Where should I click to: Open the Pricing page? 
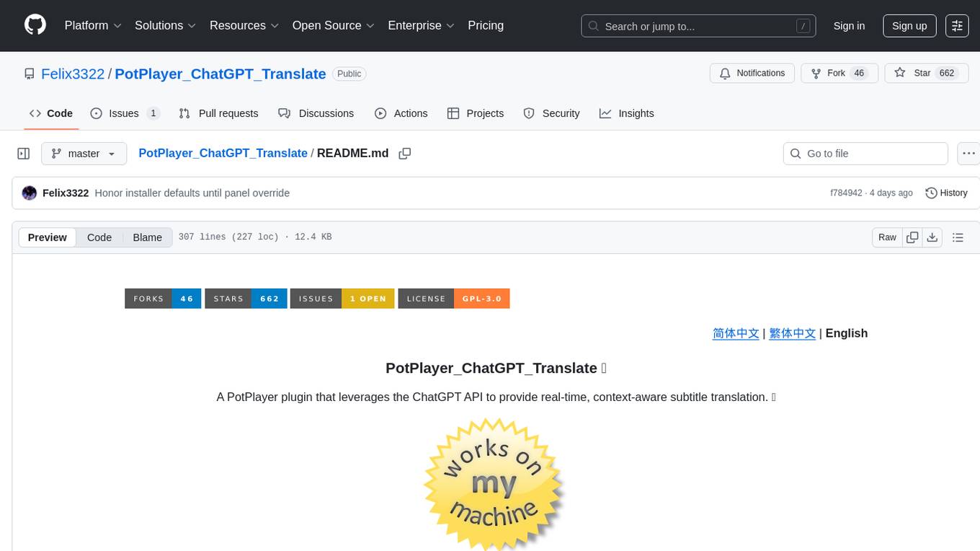click(486, 25)
